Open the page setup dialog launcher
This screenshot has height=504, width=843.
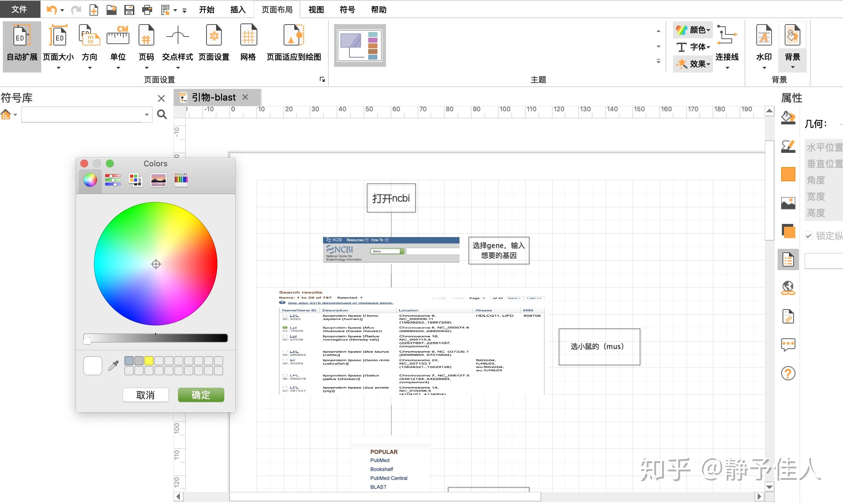coord(322,79)
